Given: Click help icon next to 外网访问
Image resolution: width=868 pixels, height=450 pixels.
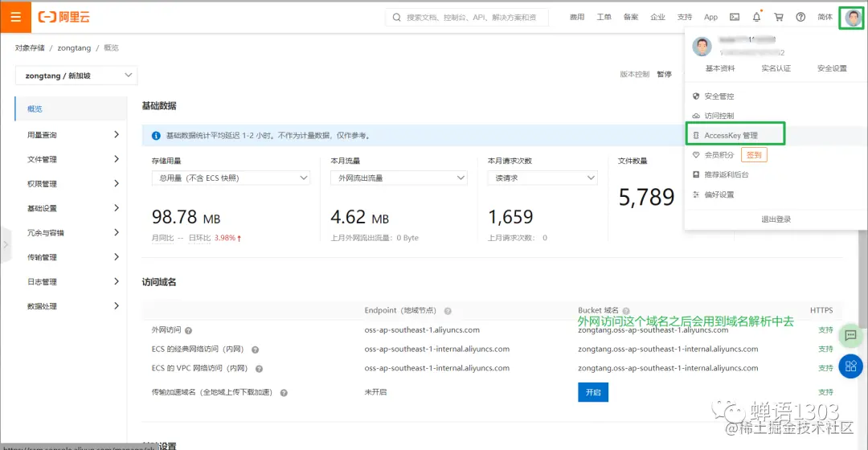Looking at the screenshot, I should pyautogui.click(x=188, y=330).
